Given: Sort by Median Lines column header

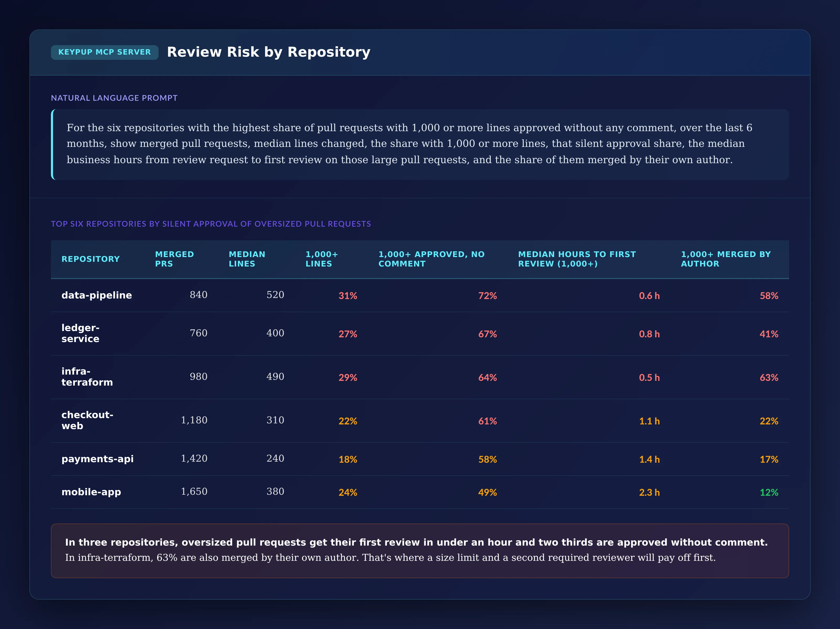Looking at the screenshot, I should [247, 259].
